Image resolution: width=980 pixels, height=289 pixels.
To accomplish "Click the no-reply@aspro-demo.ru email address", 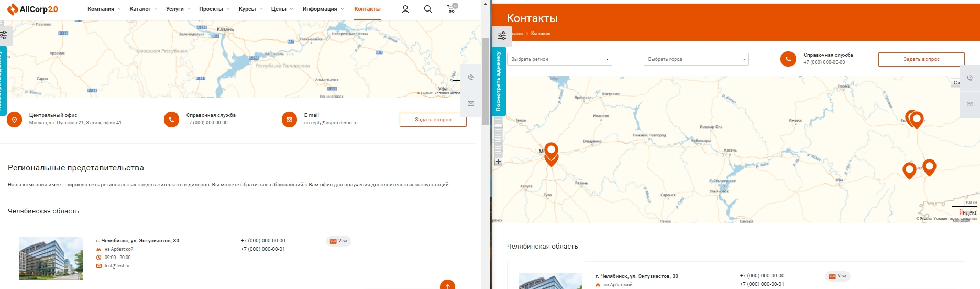I will click(331, 123).
